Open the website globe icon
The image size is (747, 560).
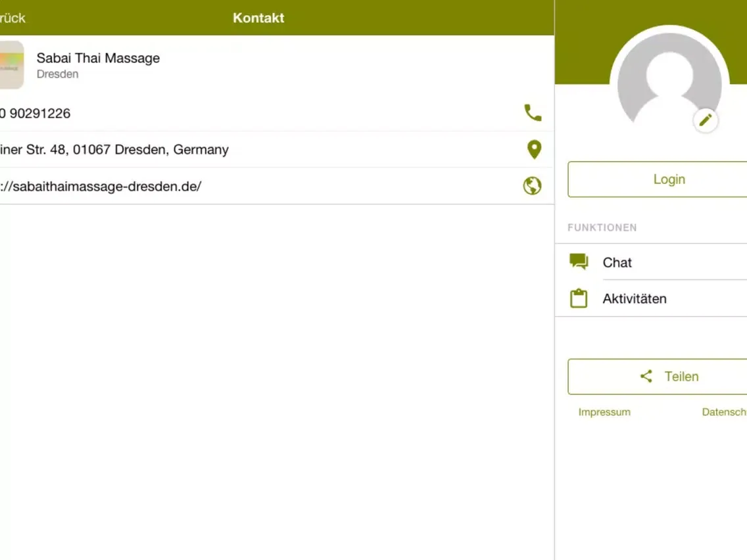click(532, 186)
